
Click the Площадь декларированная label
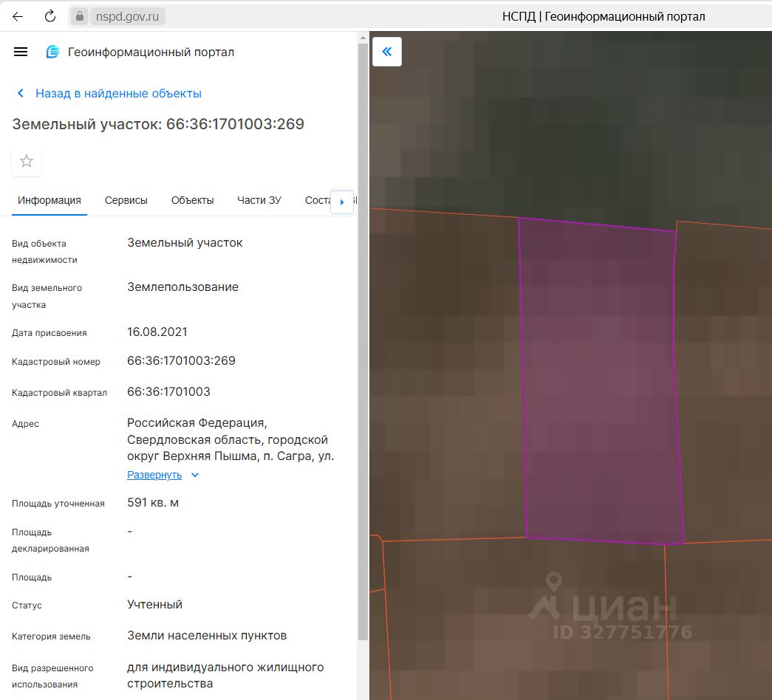point(50,540)
